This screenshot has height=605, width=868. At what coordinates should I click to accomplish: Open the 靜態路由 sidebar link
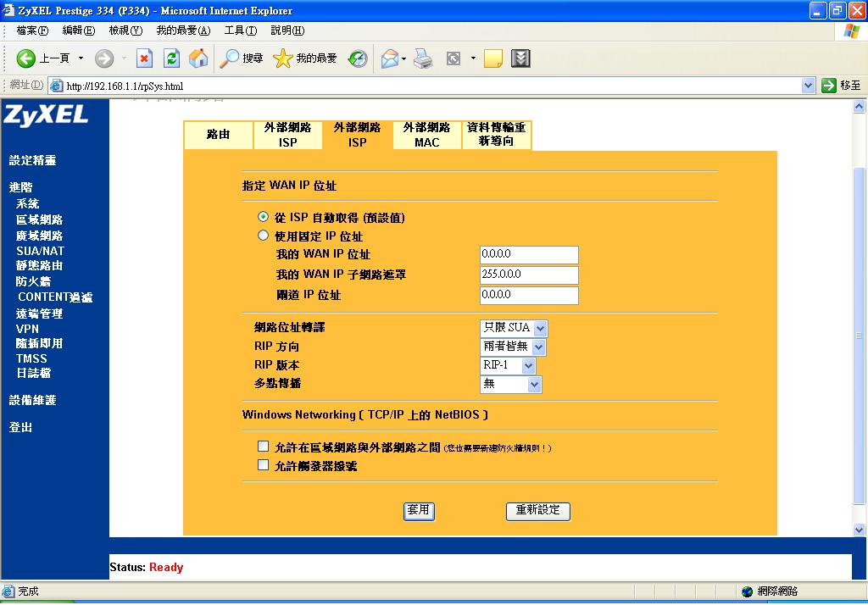click(39, 266)
